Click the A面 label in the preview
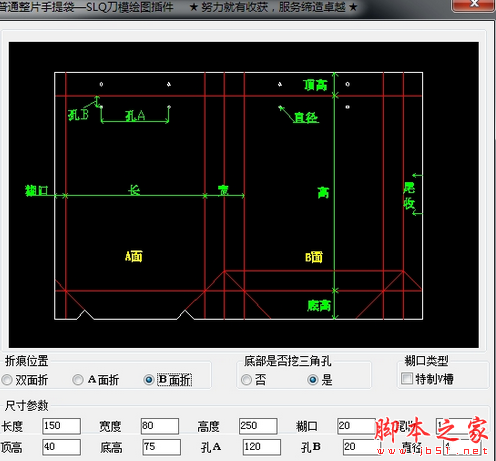Screen dimensions: 496x461 point(134,257)
